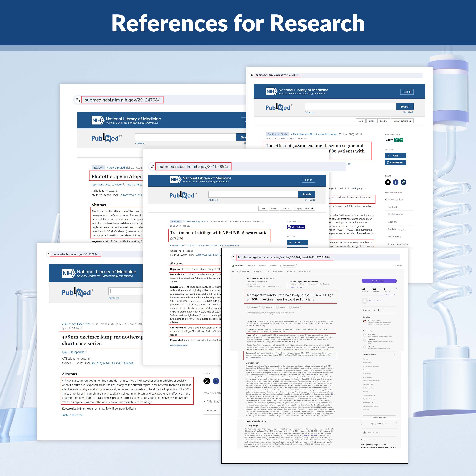Click X share icon in top-right PubMed page
Image resolution: width=476 pixels, height=476 pixels.
pos(388,182)
